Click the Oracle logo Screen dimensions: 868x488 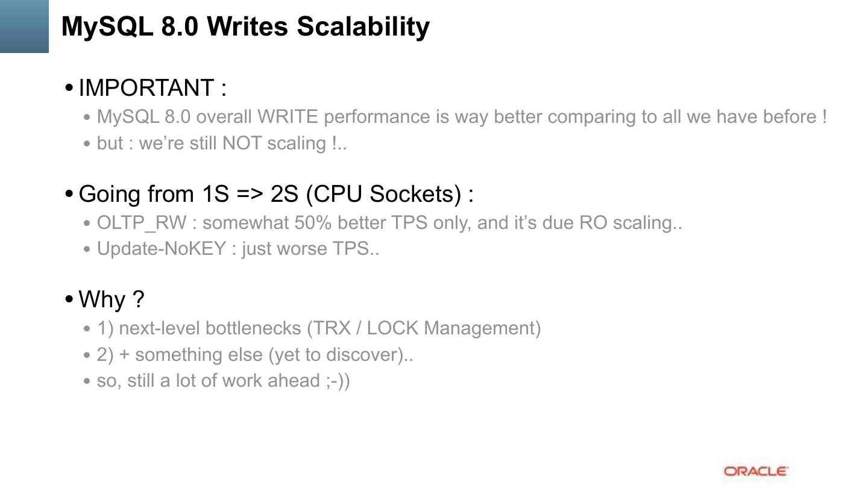[x=756, y=471]
